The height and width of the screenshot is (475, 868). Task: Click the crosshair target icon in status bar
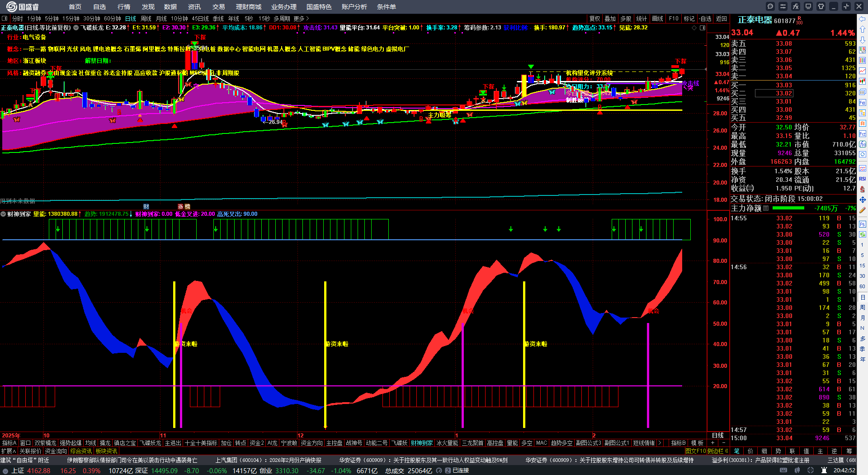(x=811, y=470)
